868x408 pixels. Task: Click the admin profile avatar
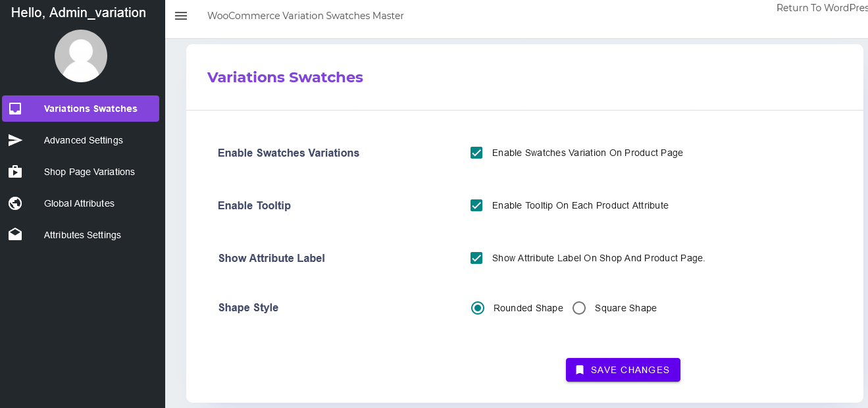click(x=81, y=56)
